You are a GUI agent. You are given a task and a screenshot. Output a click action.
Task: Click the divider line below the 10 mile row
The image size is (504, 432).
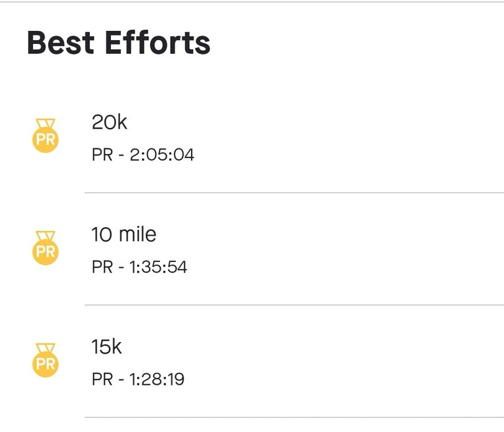[x=295, y=305]
